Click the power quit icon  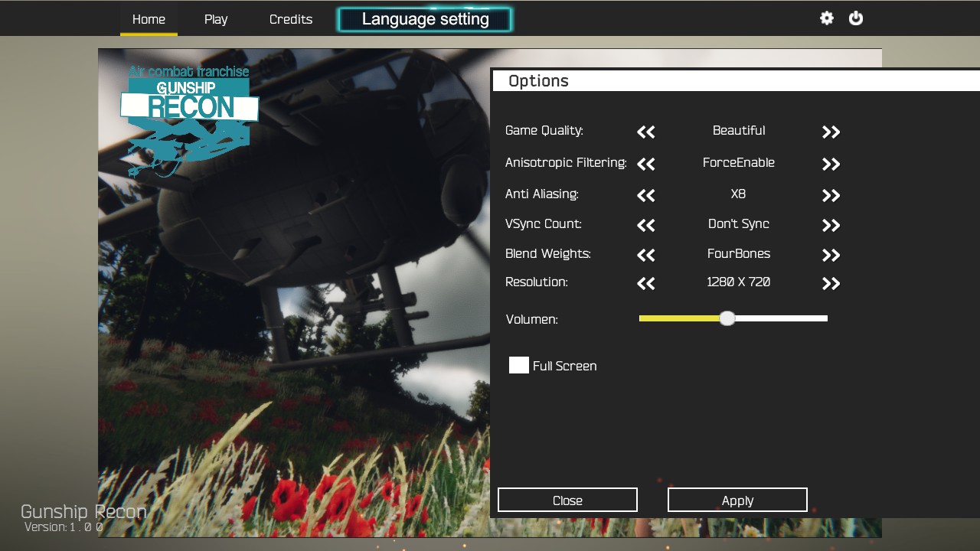[x=856, y=18]
